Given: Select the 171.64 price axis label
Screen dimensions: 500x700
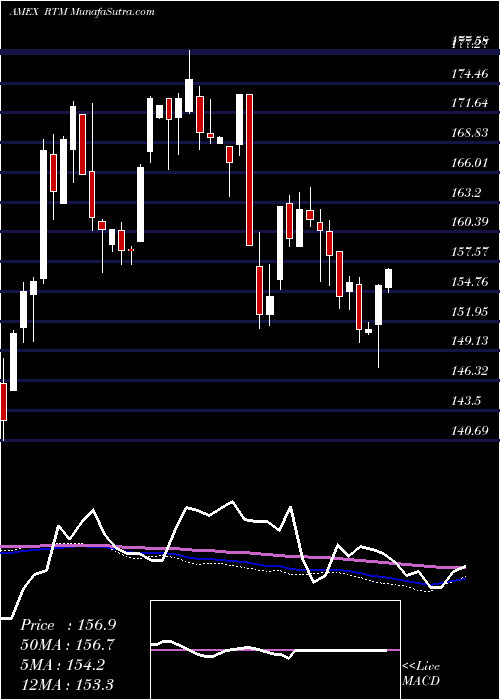Looking at the screenshot, I should pyautogui.click(x=469, y=104).
